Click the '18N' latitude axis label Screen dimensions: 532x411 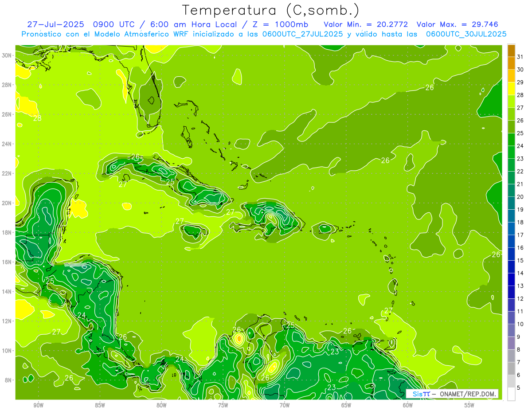(x=8, y=233)
